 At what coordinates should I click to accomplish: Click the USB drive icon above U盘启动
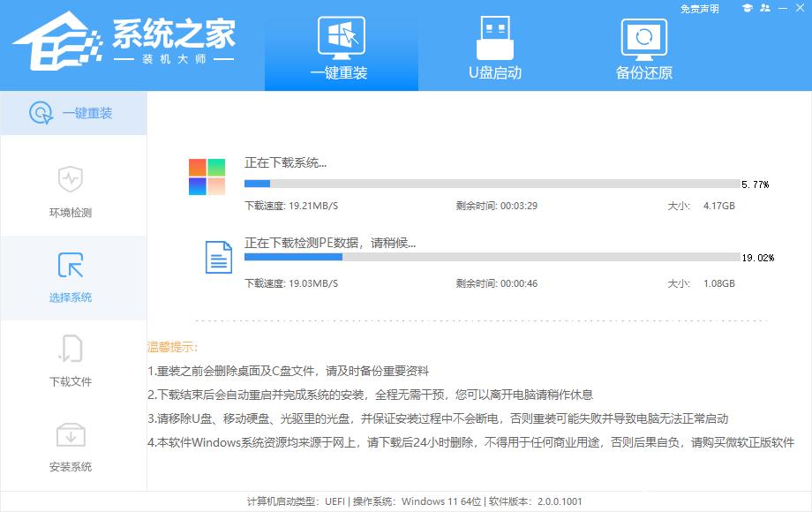pos(496,37)
